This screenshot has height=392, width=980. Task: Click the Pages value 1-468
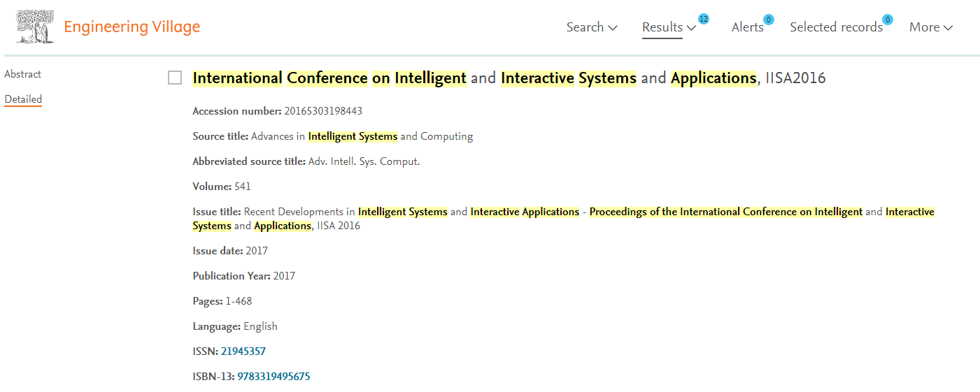239,301
